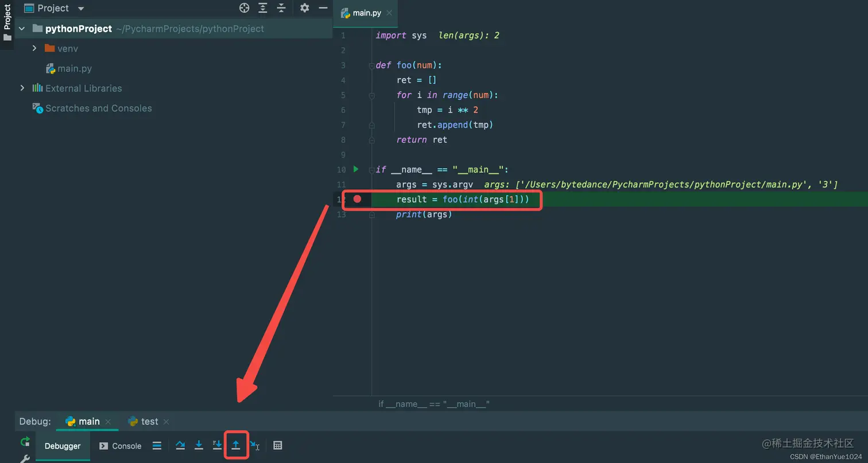The width and height of the screenshot is (868, 463).
Task: Click the 'ret = []' code line
Action: 417,80
